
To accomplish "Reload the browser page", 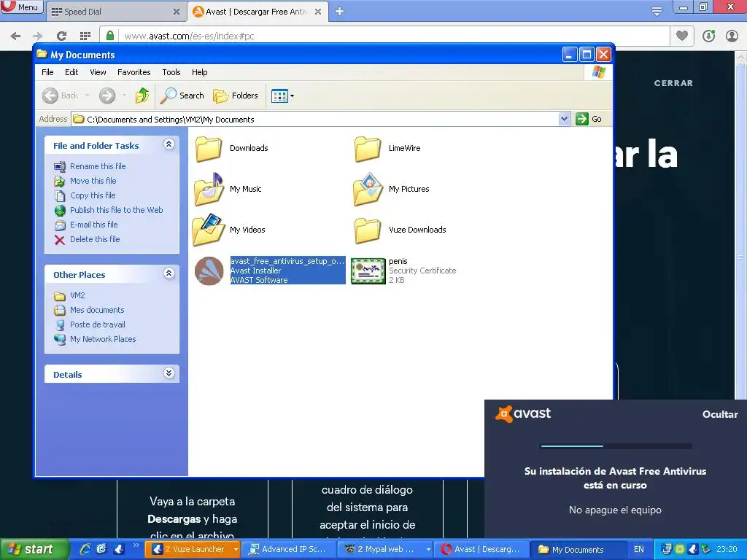I will 61,36.
